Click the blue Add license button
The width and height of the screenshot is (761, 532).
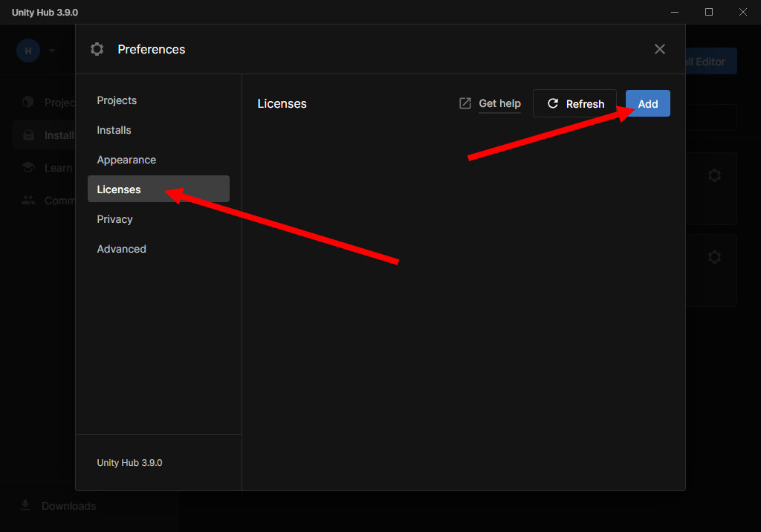pos(647,103)
